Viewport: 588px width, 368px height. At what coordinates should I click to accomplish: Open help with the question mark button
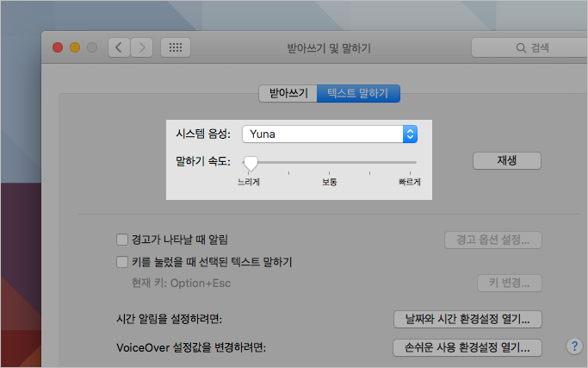[x=574, y=346]
